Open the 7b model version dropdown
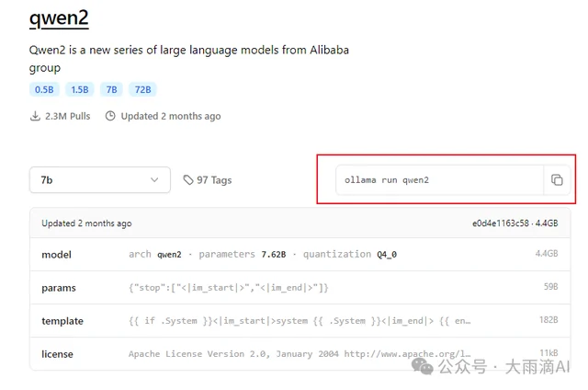The height and width of the screenshot is (390, 588). pyautogui.click(x=100, y=180)
